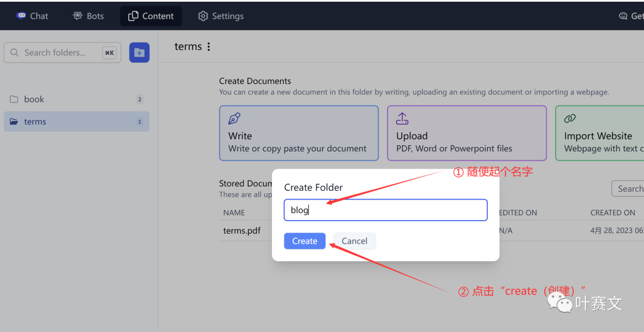This screenshot has height=332, width=644.
Task: Switch to the Bots tab
Action: click(x=88, y=16)
